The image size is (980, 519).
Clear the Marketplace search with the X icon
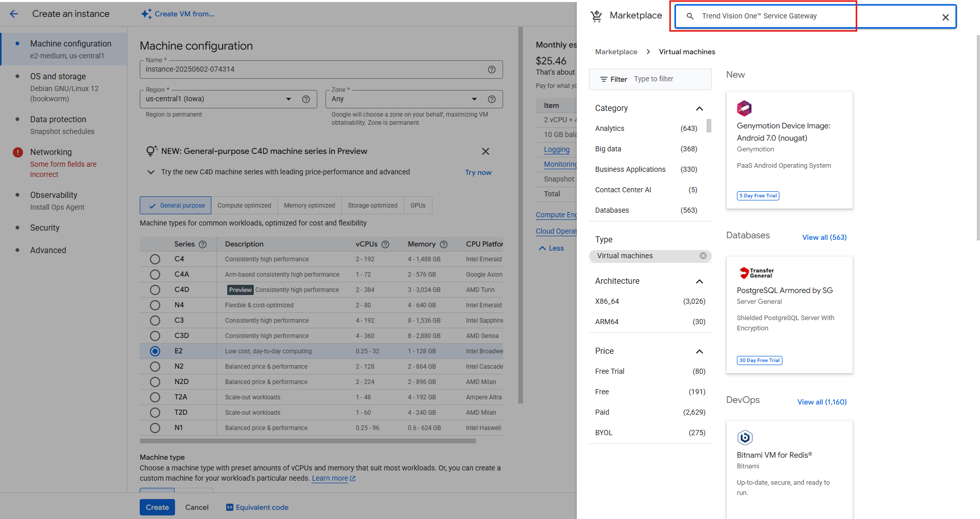click(x=945, y=17)
